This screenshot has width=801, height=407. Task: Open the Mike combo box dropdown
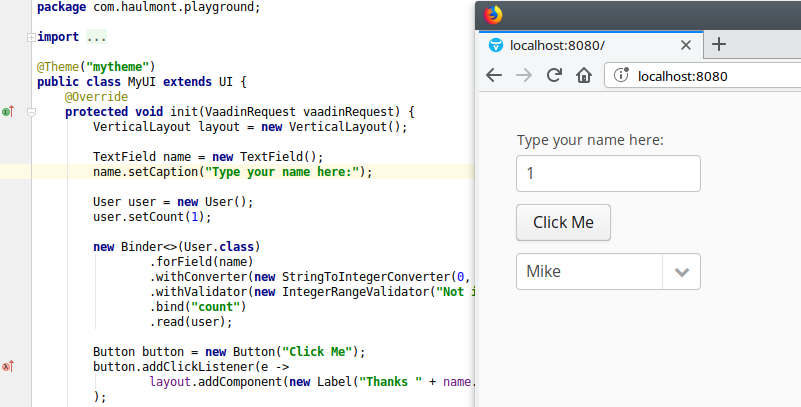pos(681,272)
